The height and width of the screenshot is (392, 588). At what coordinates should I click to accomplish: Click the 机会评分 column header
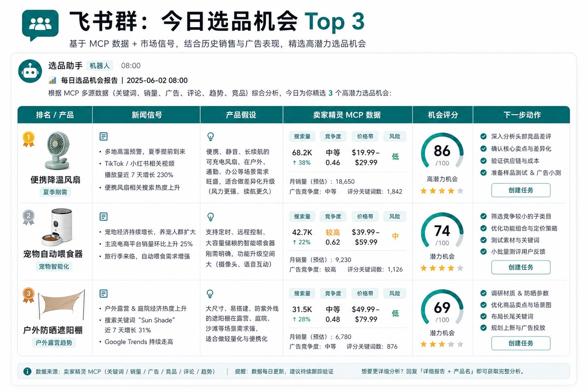(x=443, y=115)
